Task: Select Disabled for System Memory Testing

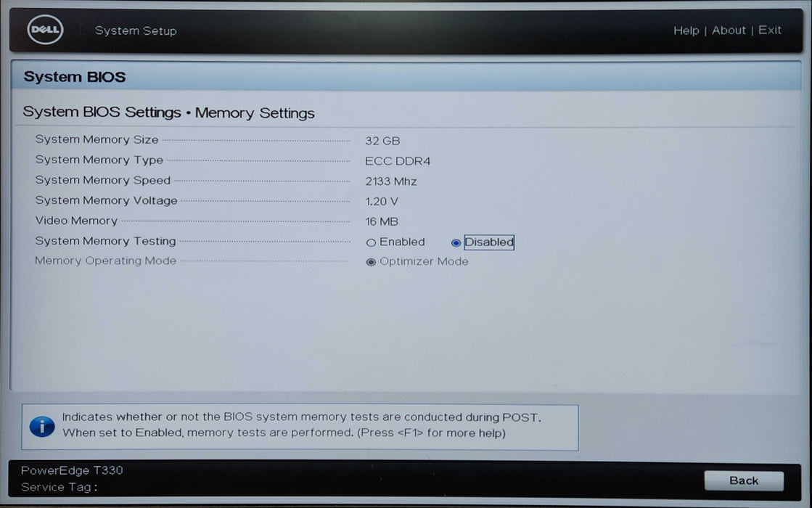Action: point(456,242)
